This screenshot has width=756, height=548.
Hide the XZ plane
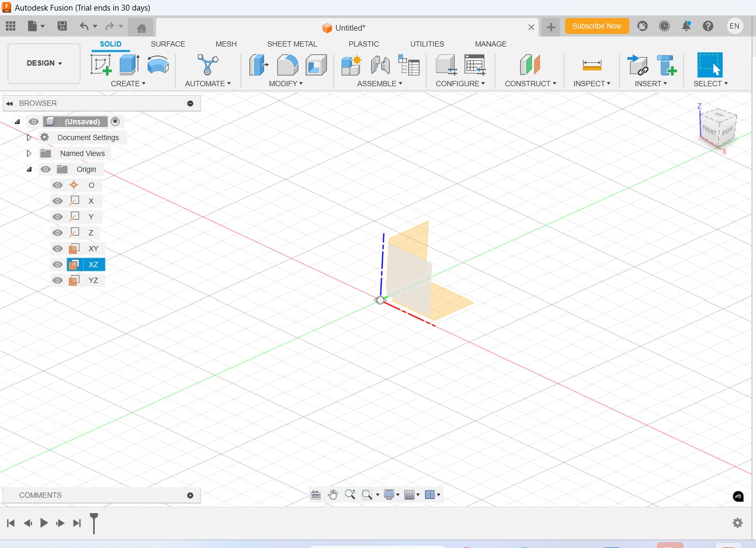58,264
